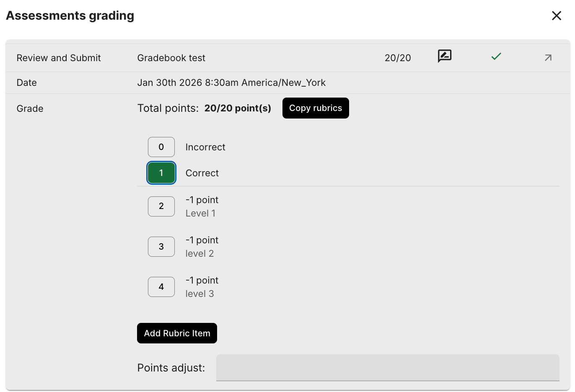Select the Level 1 rubric description
The image size is (575, 392).
[200, 214]
